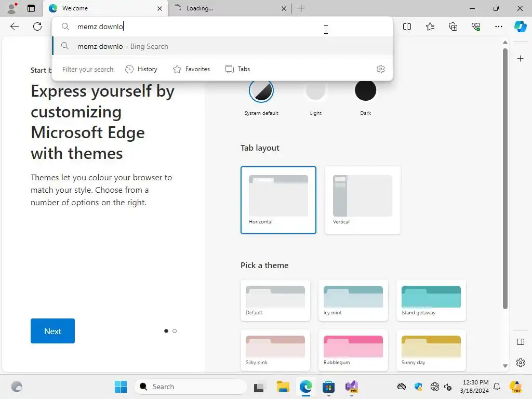Toggle split screen icon in toolbar
532x399 pixels.
tap(407, 26)
